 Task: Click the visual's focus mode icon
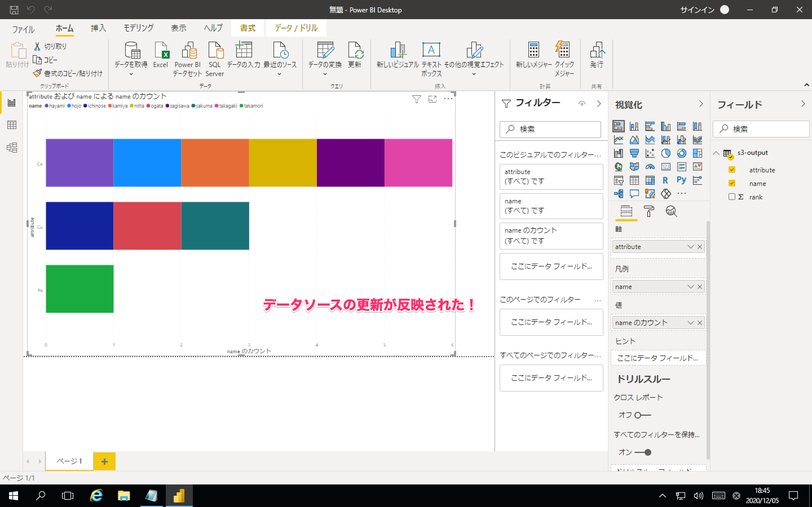click(433, 99)
